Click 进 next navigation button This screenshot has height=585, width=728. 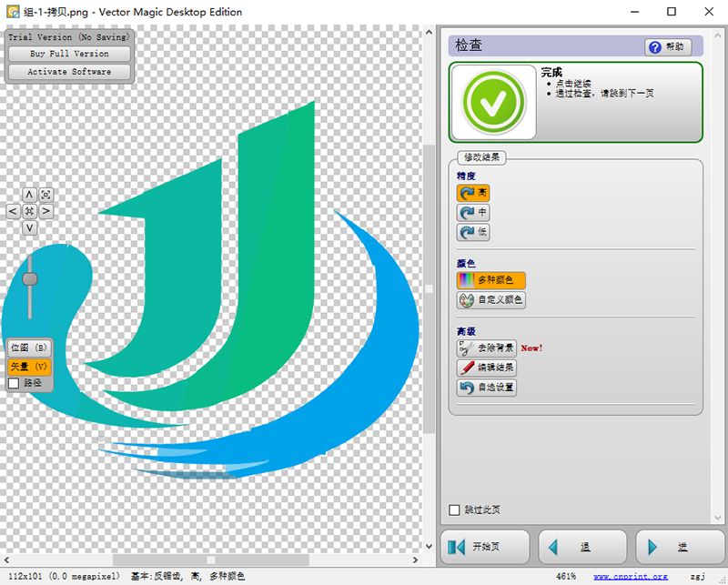[x=680, y=547]
